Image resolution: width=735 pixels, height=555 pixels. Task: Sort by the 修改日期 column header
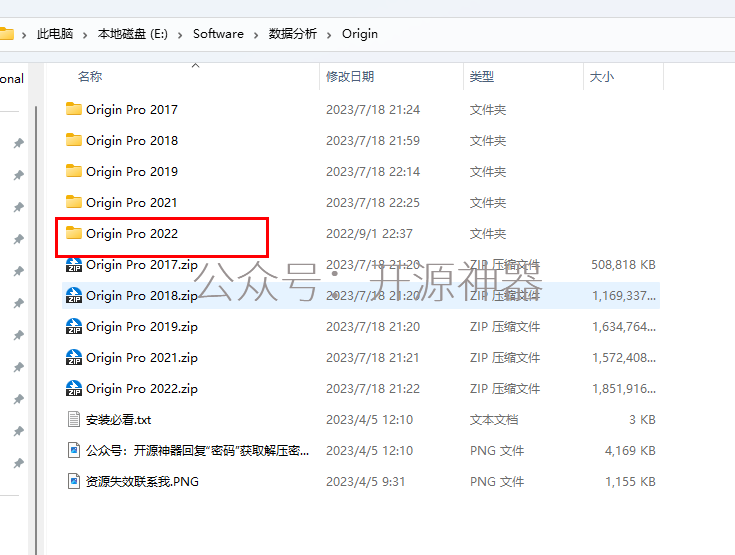point(350,77)
